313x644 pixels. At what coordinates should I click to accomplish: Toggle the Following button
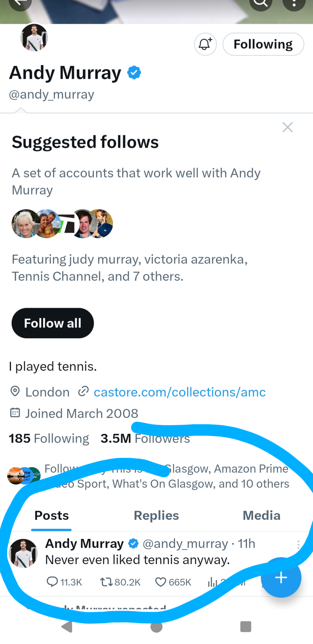pos(263,44)
